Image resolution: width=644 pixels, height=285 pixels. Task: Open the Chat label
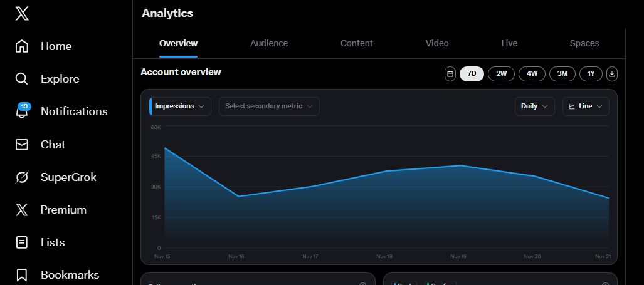point(53,144)
